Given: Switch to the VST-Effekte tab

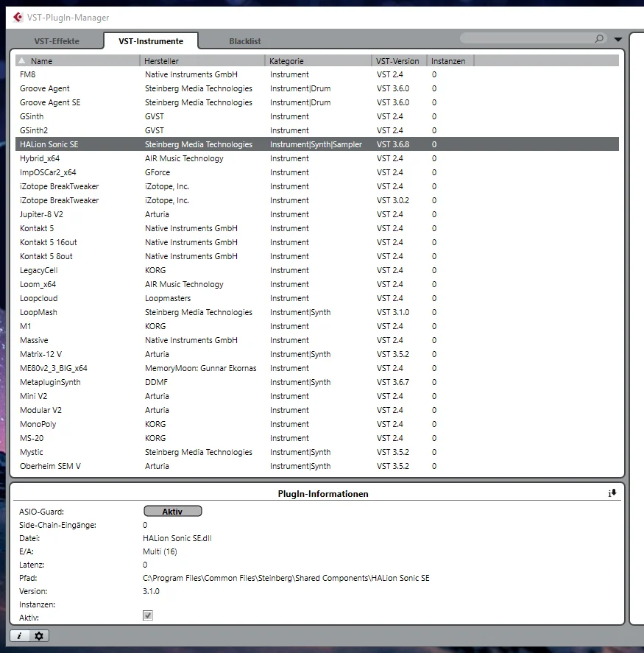Looking at the screenshot, I should coord(57,41).
